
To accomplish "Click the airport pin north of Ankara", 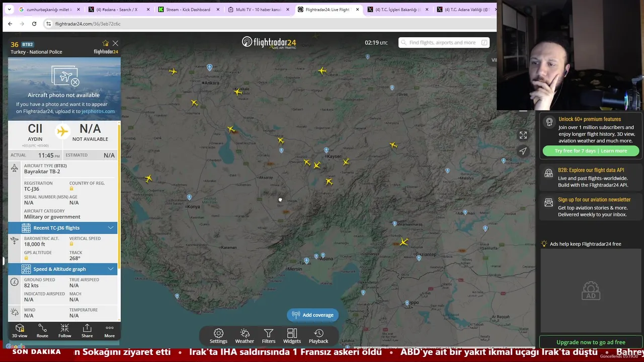I will [x=209, y=67].
